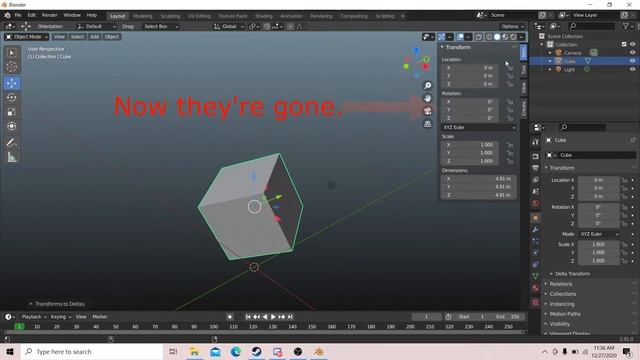Select the Scale tool
The image size is (640, 360).
point(11,111)
